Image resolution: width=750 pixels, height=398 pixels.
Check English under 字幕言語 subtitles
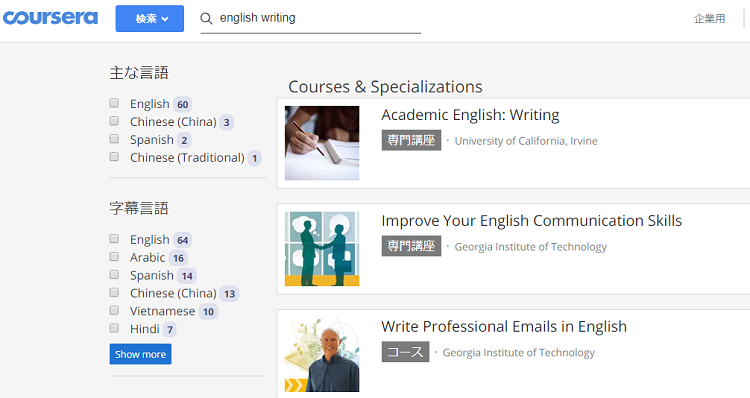tap(114, 238)
